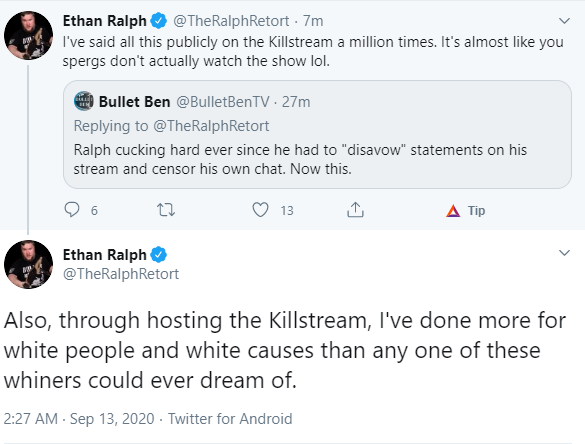The image size is (585, 444).
Task: Like the tweet with the heart icon
Action: pos(260,210)
